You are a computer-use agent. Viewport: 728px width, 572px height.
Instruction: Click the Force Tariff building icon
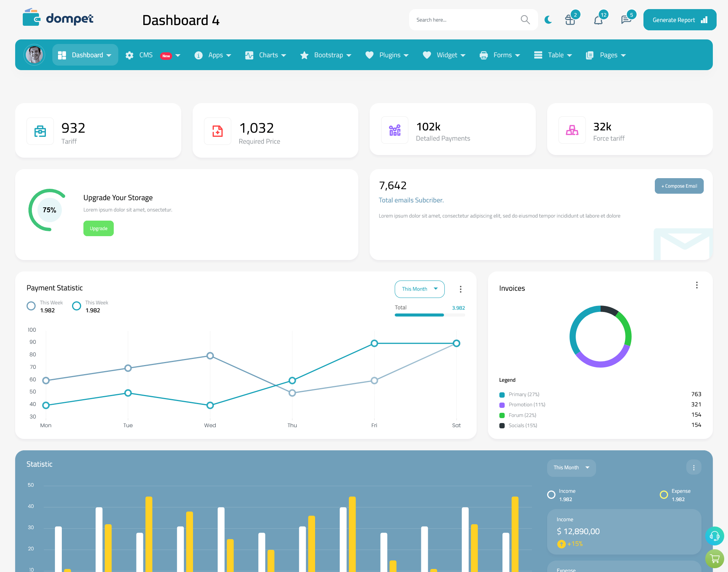572,129
